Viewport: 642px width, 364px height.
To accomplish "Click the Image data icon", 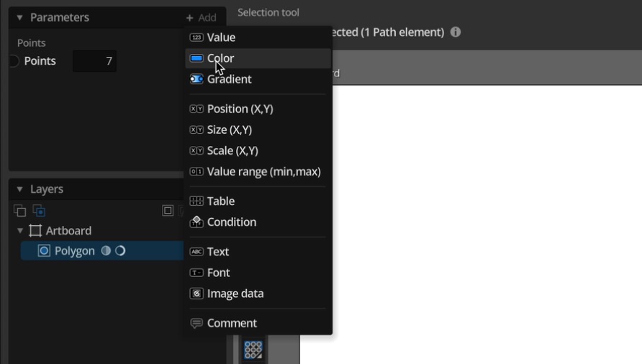I will tap(196, 294).
